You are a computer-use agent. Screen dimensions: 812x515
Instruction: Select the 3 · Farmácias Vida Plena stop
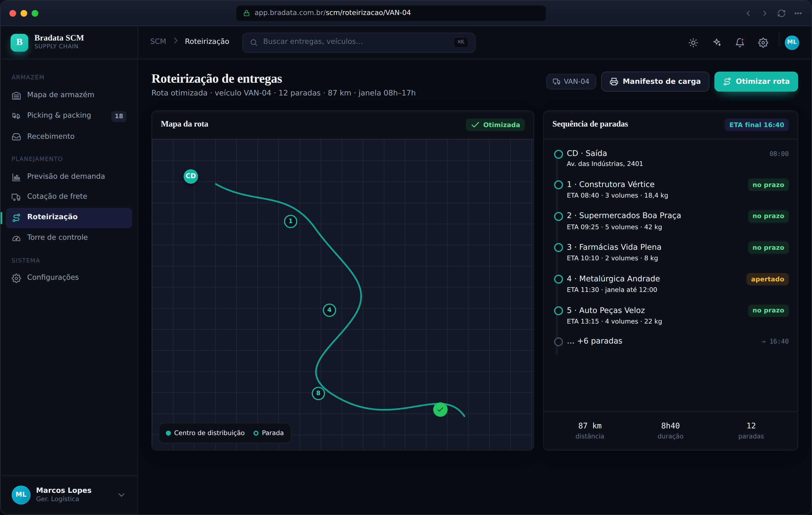point(670,253)
